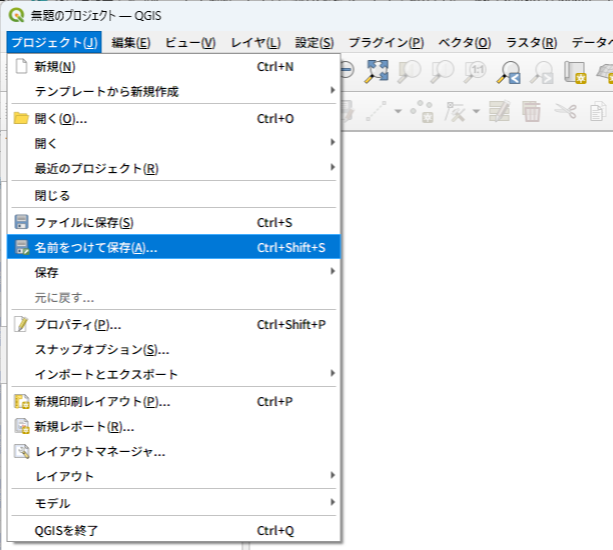Image resolution: width=613 pixels, height=550 pixels.
Task: Click the Zoom to Native Resolution 1:1 icon
Action: coord(476,70)
